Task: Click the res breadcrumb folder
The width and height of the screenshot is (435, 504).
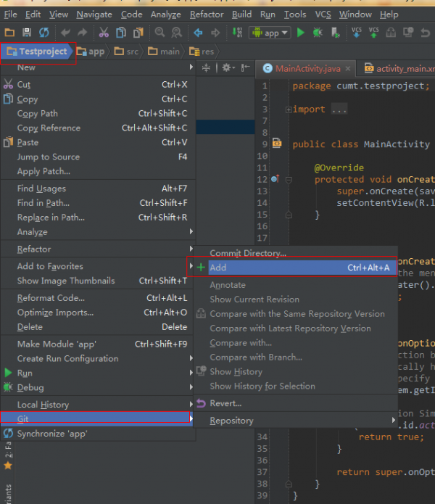Action: click(202, 51)
